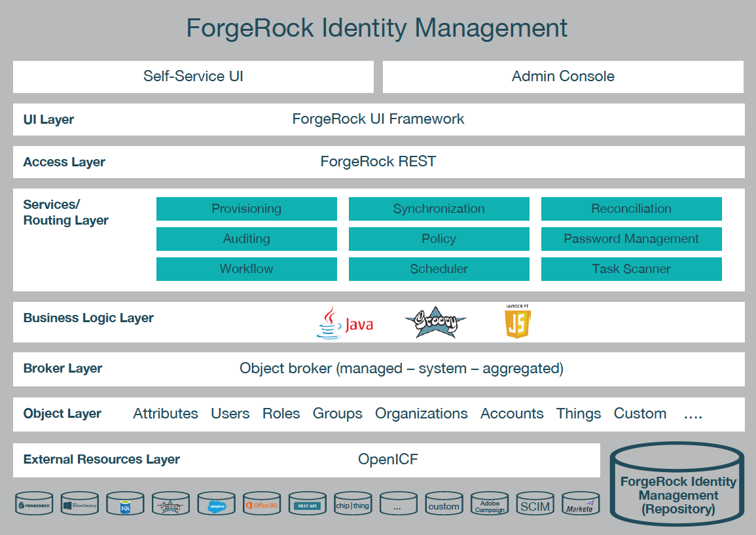Select the Synchronization service box
This screenshot has width=756, height=535.
tap(439, 209)
